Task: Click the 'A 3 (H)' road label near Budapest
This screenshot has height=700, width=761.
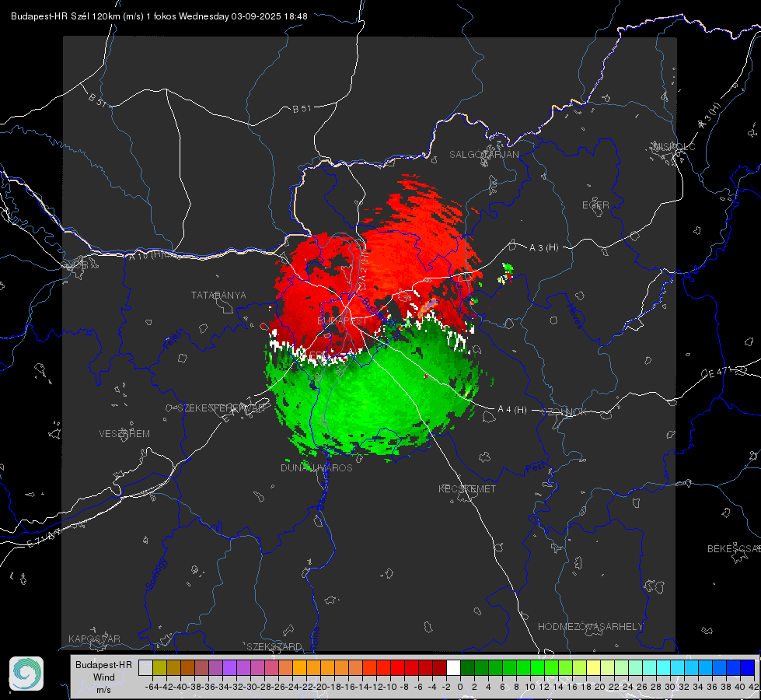Action: coord(543,248)
